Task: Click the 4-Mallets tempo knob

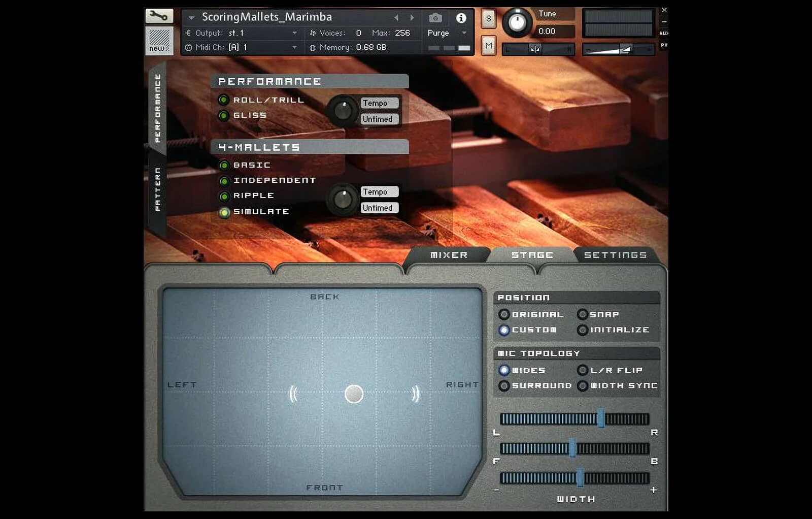Action: pyautogui.click(x=343, y=200)
